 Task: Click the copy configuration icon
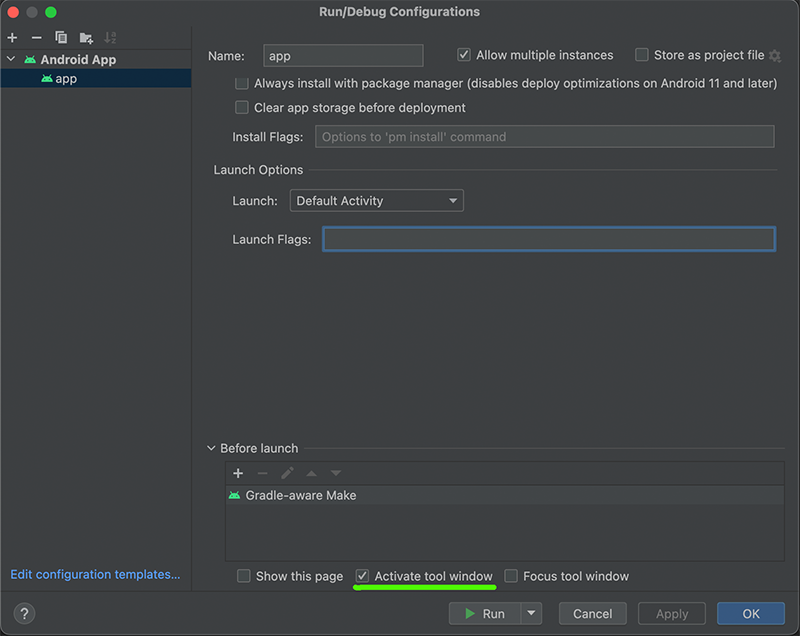[61, 38]
